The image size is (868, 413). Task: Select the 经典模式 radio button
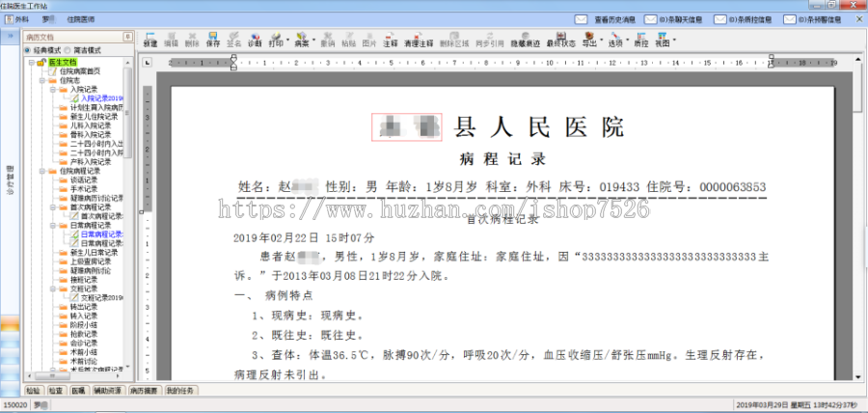(27, 50)
